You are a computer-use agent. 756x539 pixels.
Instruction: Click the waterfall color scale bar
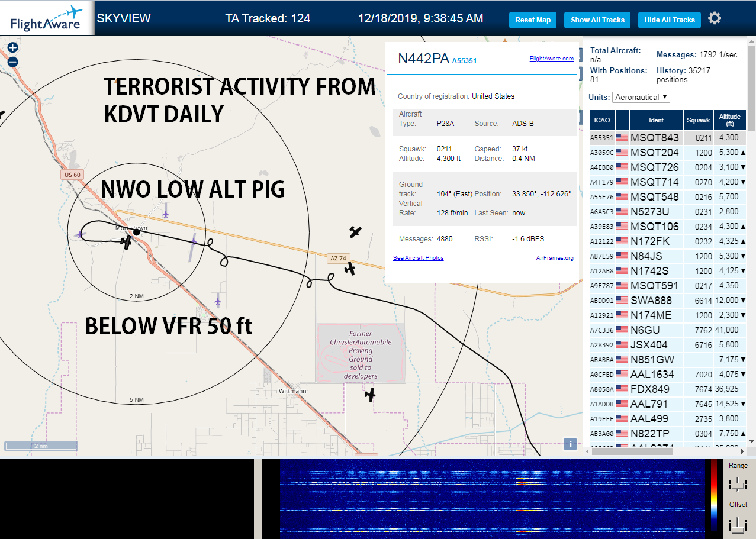pyautogui.click(x=714, y=495)
